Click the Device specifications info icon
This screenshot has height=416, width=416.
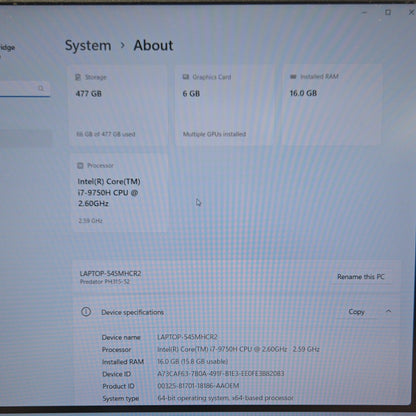tap(86, 312)
